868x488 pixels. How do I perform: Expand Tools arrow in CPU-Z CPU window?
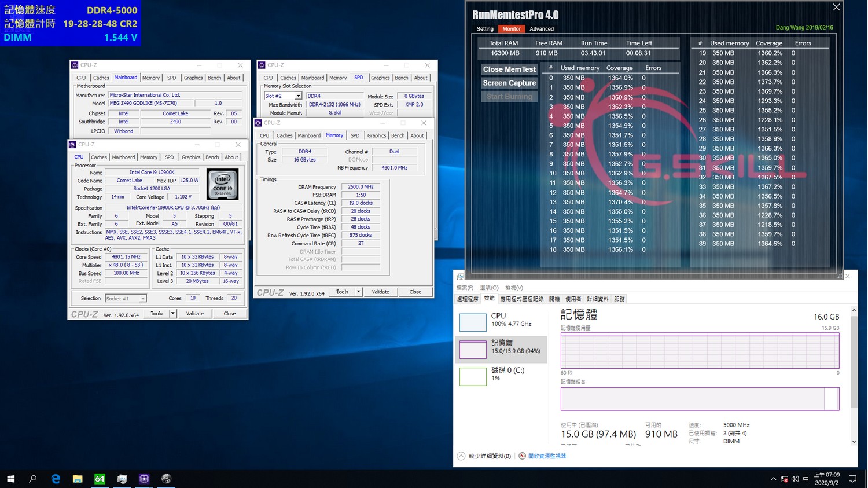[x=172, y=314]
